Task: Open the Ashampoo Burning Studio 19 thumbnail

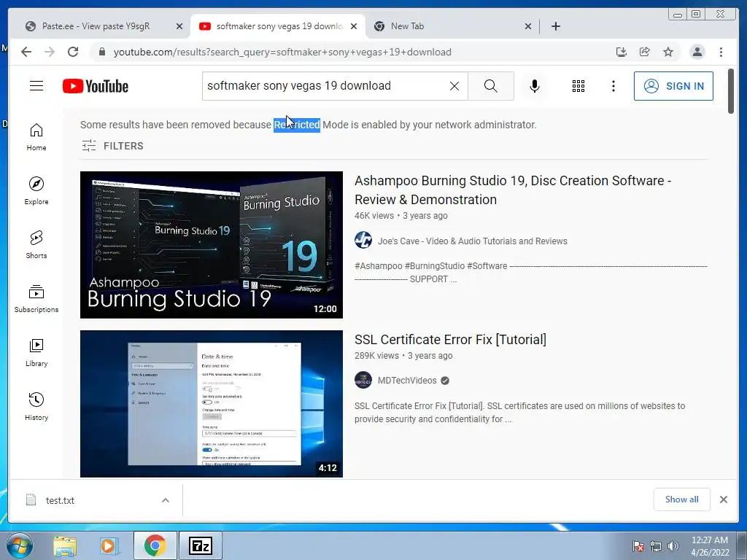Action: (212, 245)
